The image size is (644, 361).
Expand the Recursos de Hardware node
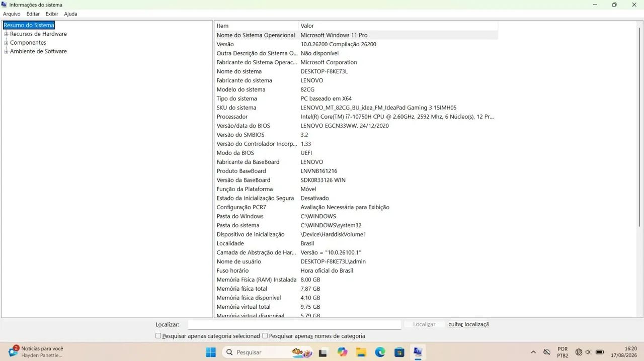7,34
